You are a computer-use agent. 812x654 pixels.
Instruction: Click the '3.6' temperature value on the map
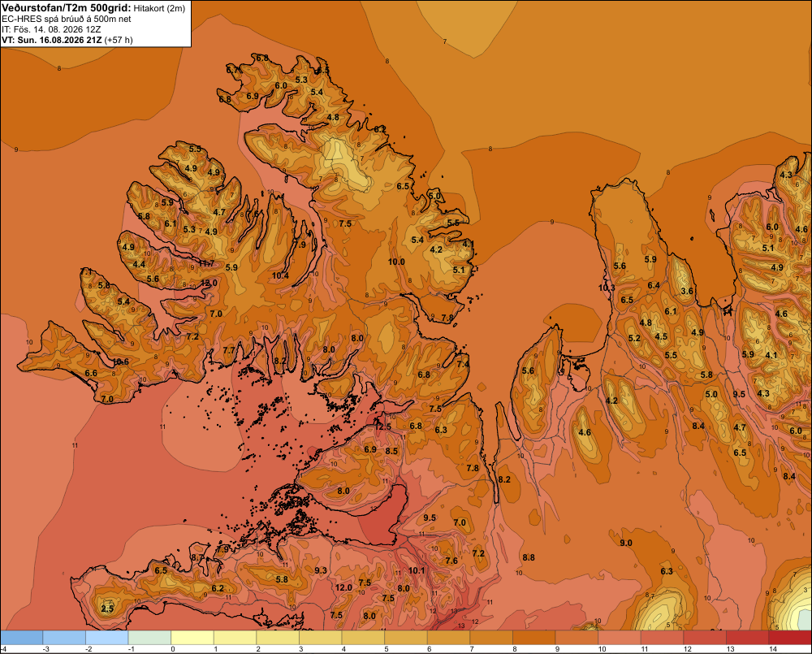687,291
